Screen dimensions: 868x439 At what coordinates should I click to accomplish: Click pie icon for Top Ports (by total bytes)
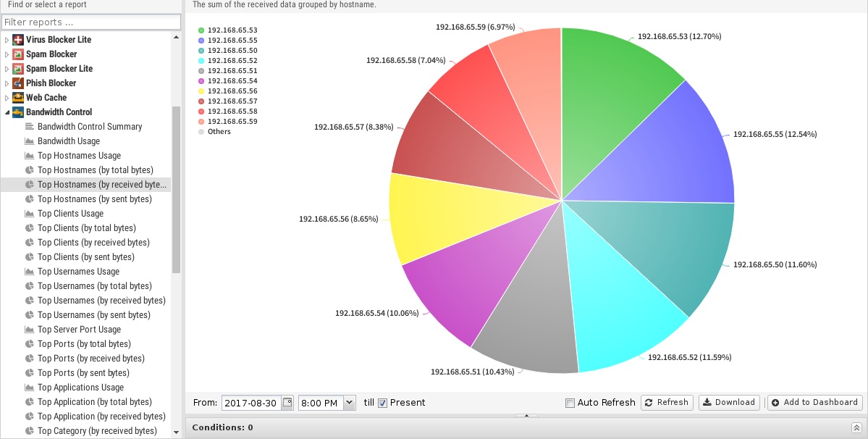click(x=30, y=344)
